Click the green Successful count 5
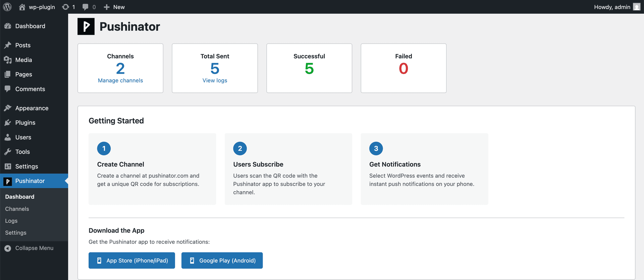 tap(309, 69)
